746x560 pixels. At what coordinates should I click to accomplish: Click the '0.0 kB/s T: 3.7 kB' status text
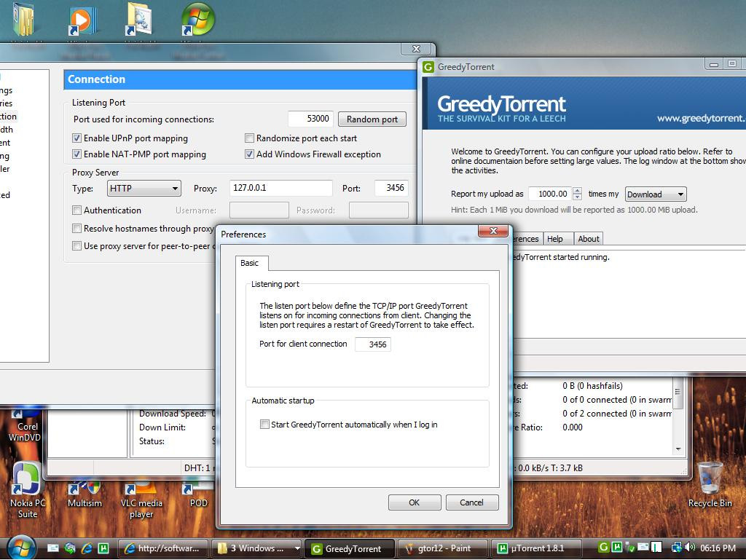pos(550,468)
